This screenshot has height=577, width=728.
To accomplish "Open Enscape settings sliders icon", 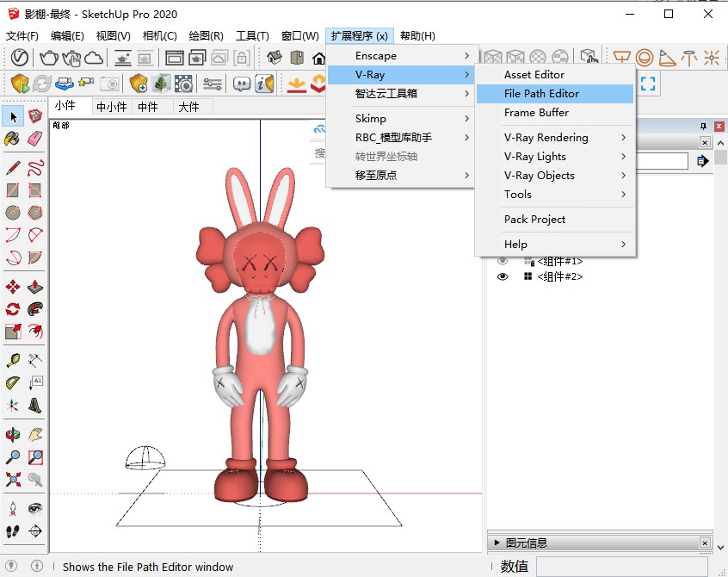I will [213, 84].
